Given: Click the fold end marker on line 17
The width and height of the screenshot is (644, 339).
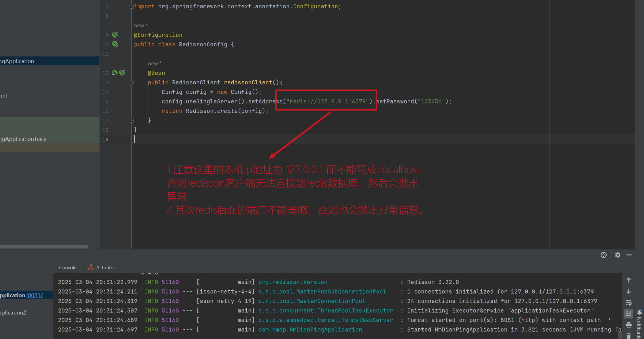Looking at the screenshot, I should (132, 120).
